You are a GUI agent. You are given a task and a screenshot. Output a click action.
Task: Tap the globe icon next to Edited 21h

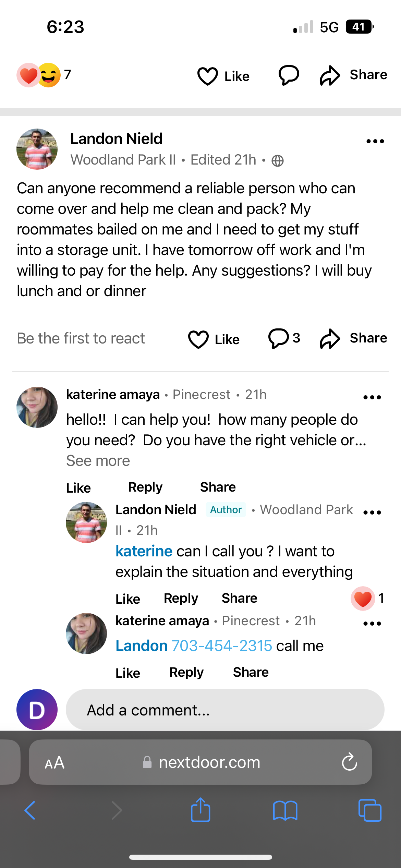point(278,160)
